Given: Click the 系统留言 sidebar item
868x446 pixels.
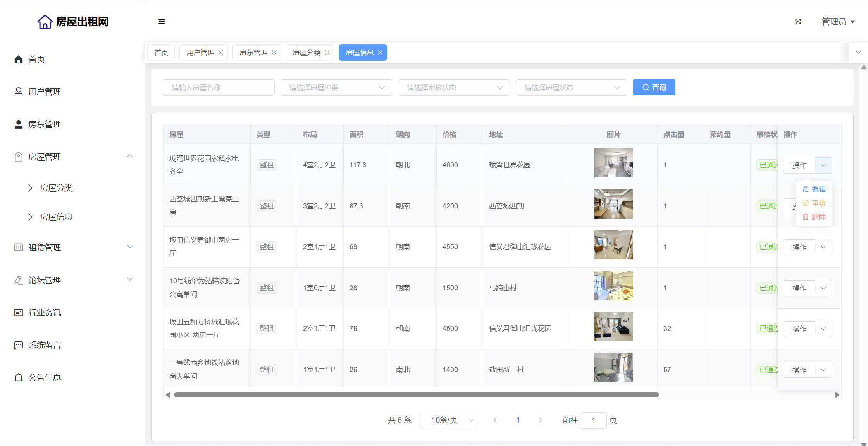Looking at the screenshot, I should click(x=45, y=345).
